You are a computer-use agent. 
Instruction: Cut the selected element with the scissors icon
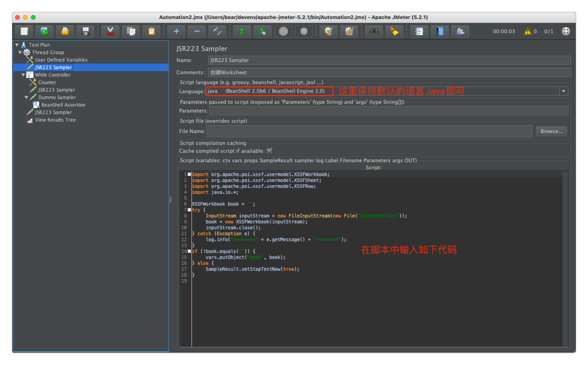coord(110,31)
